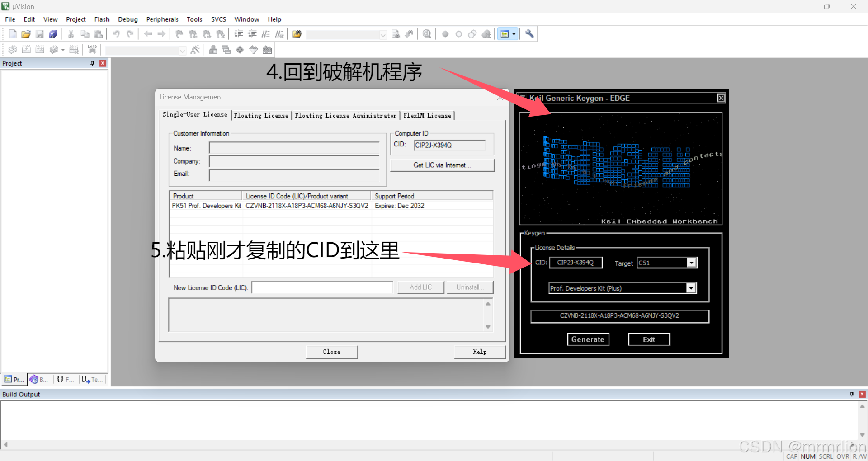Click the Computer ID CID field
This screenshot has height=461, width=868.
point(450,145)
